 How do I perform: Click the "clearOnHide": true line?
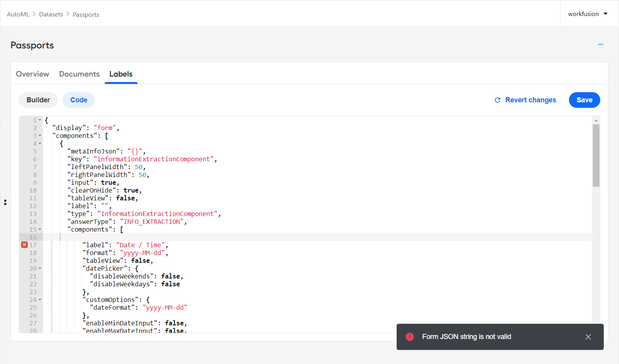click(104, 190)
